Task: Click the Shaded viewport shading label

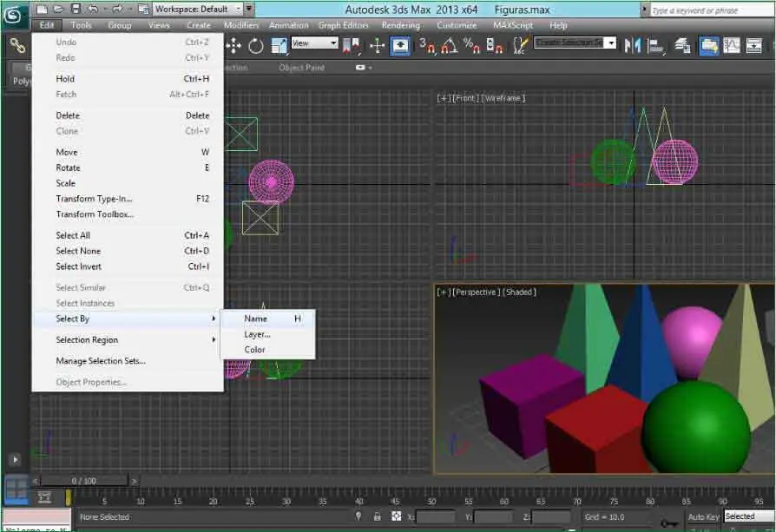Action: (x=519, y=292)
